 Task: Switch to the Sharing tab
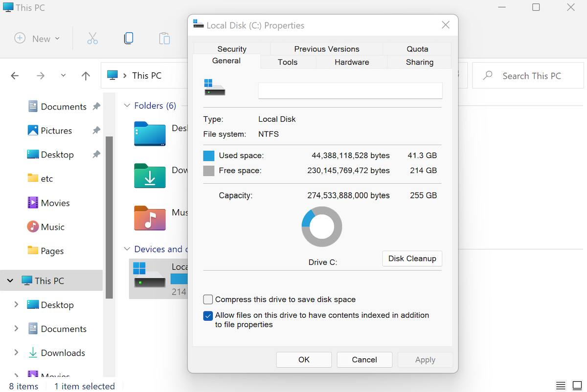[x=419, y=62]
